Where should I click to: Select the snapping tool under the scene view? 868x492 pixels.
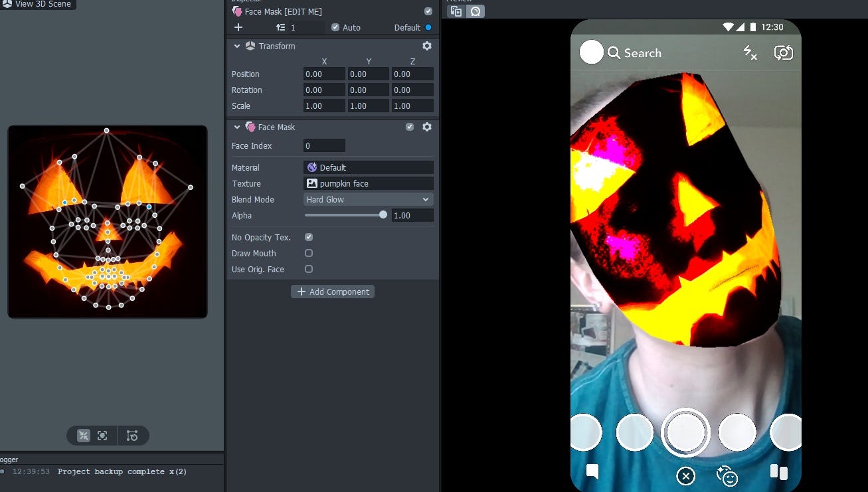83,436
